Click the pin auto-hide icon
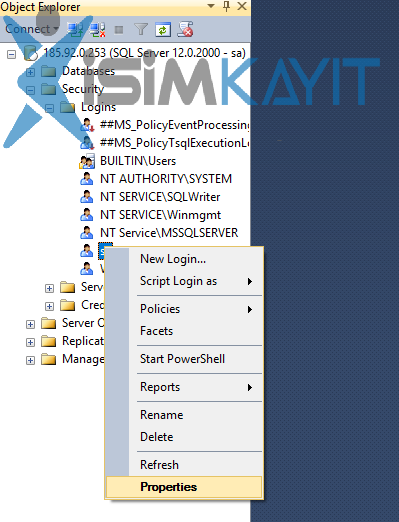The image size is (399, 522). (x=226, y=6)
